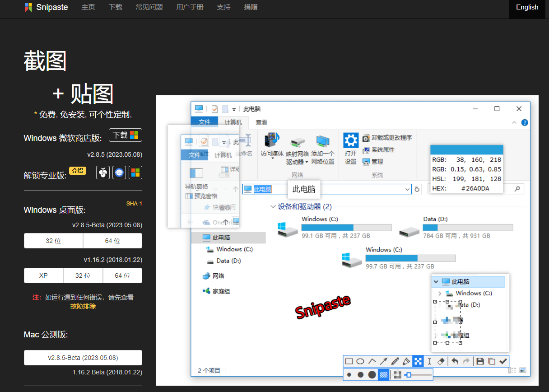Download the XP build of v1.16.2

(x=43, y=275)
